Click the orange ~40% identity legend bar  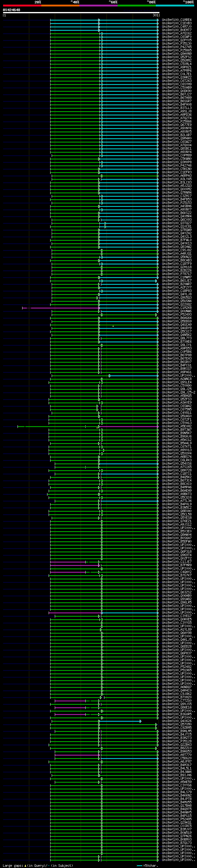coord(60,6)
